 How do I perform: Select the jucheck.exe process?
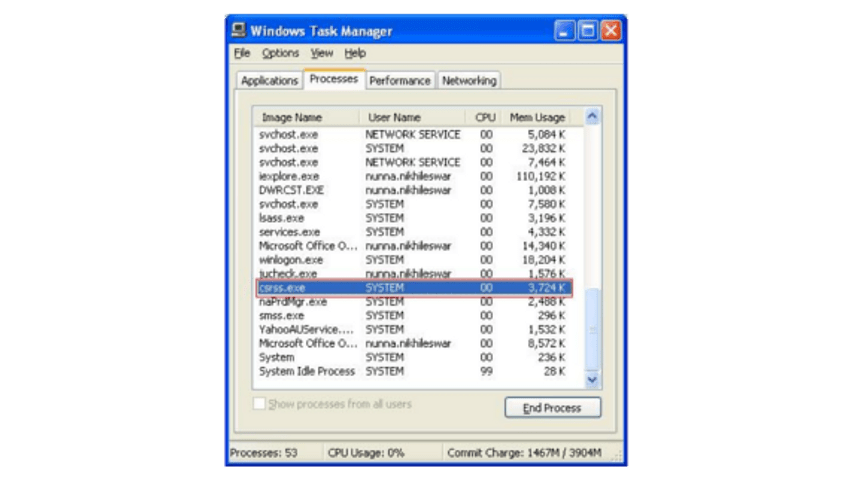(413, 274)
